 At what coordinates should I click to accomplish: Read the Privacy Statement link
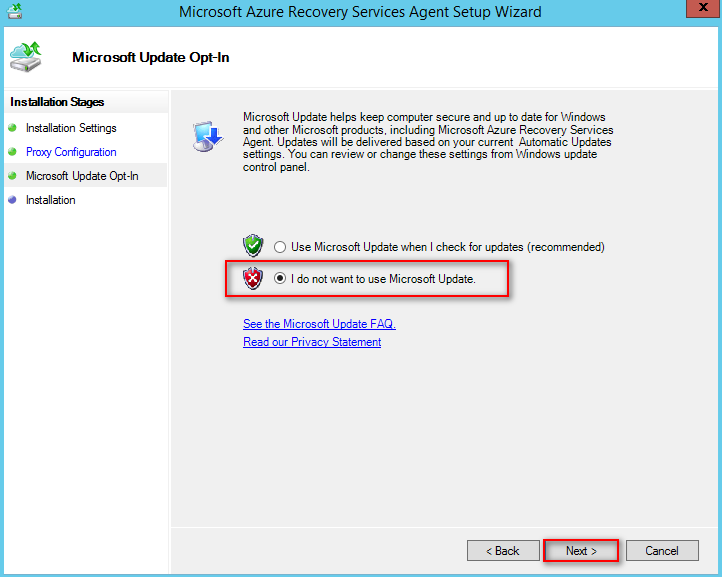[x=312, y=342]
